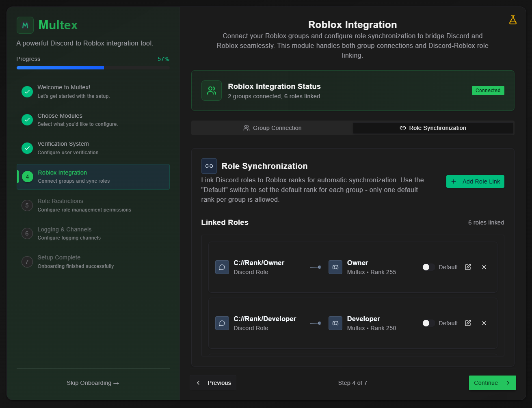Click the step 5 number badge
The width and height of the screenshot is (532, 408).
(x=27, y=205)
